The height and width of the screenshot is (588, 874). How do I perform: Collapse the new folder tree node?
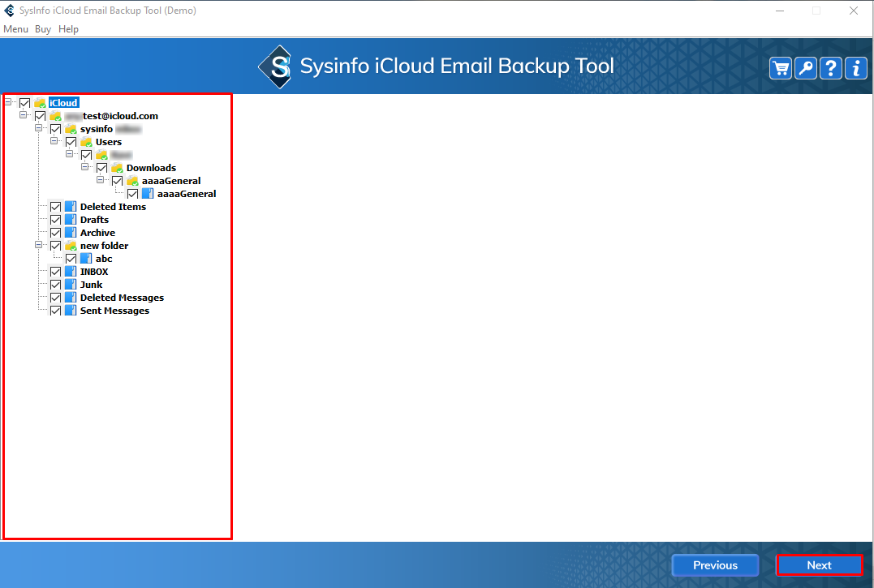[39, 246]
